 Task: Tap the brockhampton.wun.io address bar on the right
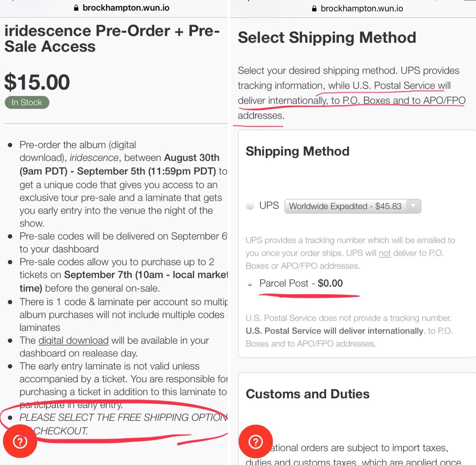click(x=362, y=8)
